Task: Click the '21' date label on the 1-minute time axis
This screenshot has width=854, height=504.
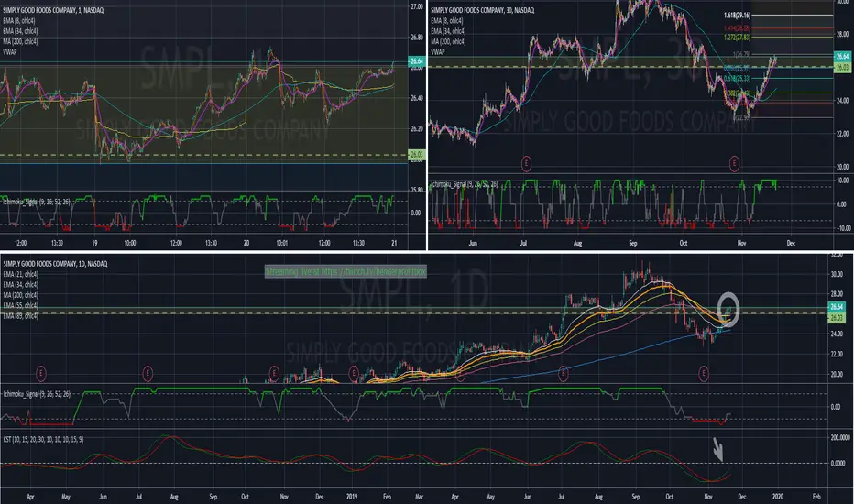Action: tap(394, 243)
